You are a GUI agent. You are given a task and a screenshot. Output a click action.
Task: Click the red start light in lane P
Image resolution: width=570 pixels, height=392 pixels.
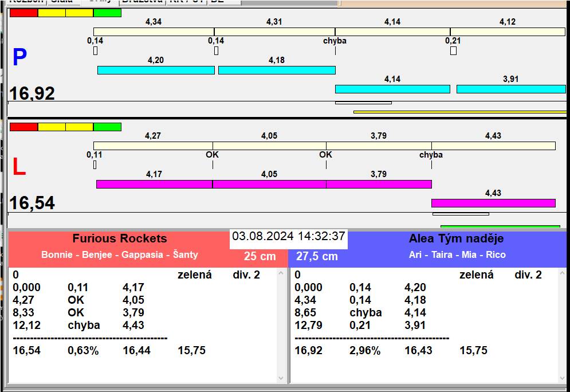pos(23,13)
